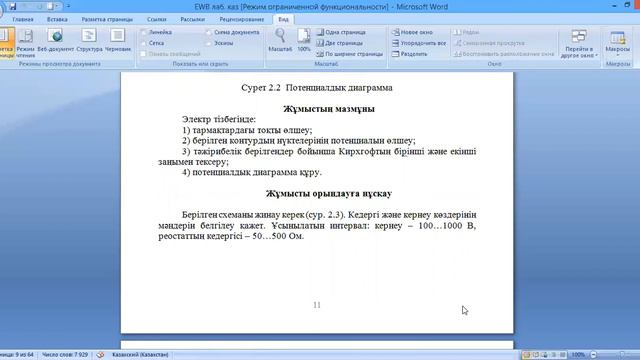Screen dimensions: 640x360
Task: Click Synchronous Scrolling (Синхронная прокрутка)
Action: [x=489, y=43]
